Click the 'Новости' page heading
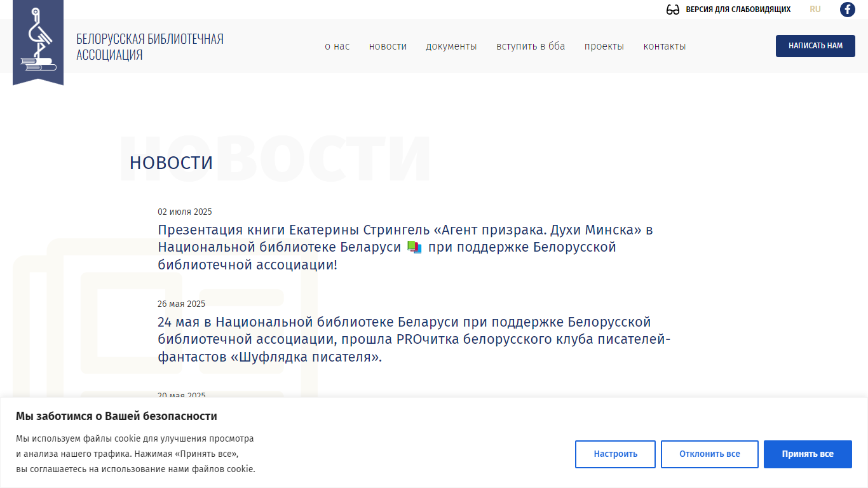This screenshot has height=488, width=868. coord(172,163)
